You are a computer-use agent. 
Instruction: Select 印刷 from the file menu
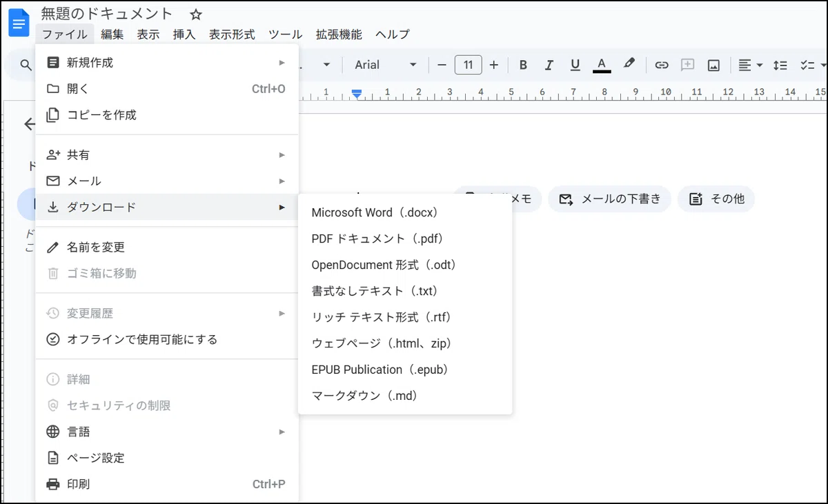pos(167,485)
